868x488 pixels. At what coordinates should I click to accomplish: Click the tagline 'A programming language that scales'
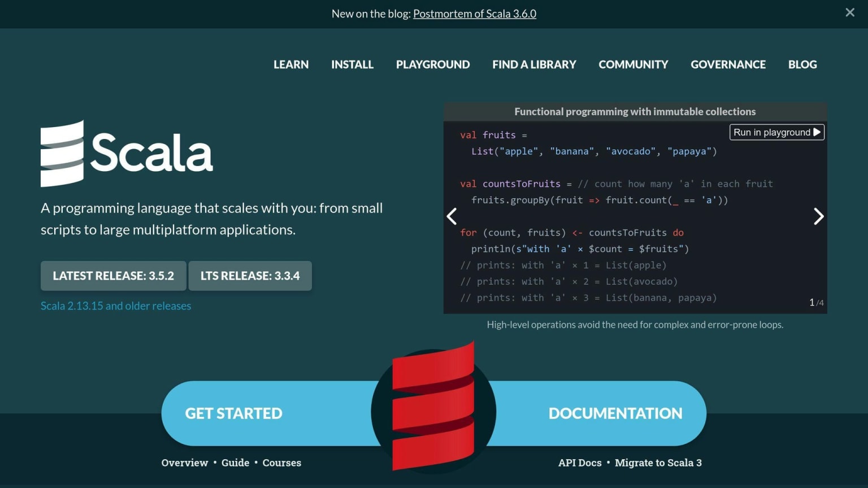click(212, 219)
